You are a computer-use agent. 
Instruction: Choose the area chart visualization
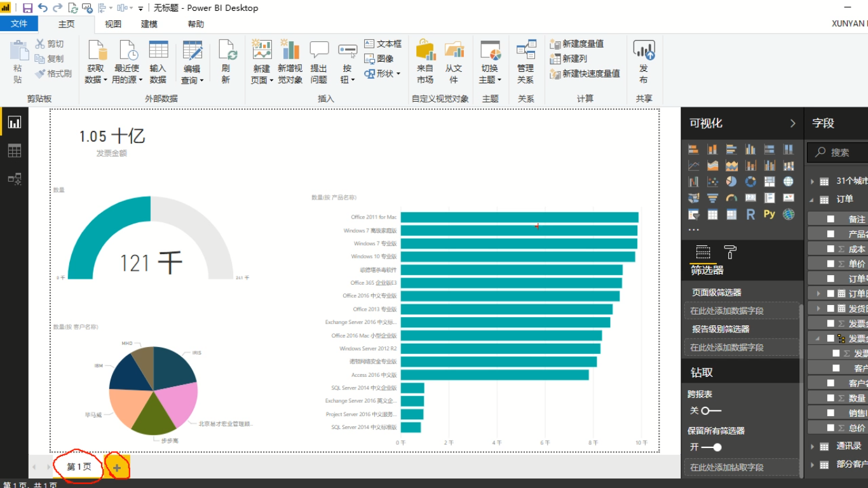tap(712, 166)
